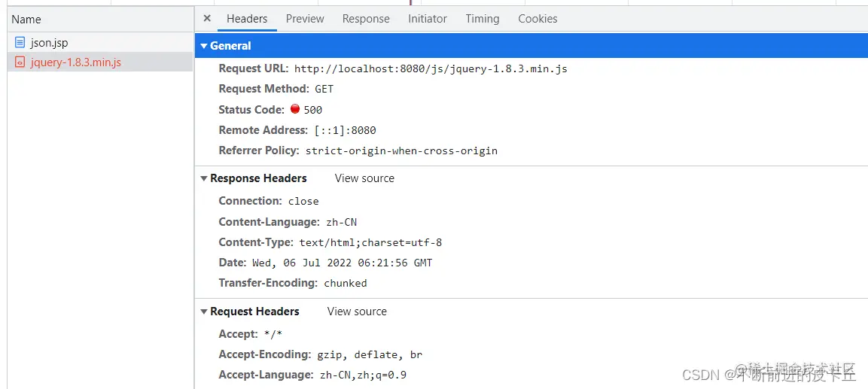The height and width of the screenshot is (389, 868).
Task: Open the Cookies tab
Action: 538,19
